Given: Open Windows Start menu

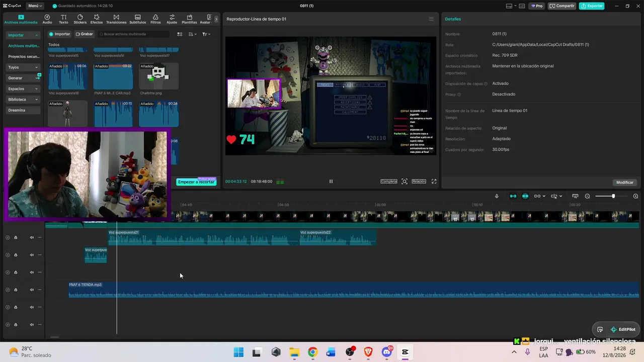Looking at the screenshot, I should point(238,352).
